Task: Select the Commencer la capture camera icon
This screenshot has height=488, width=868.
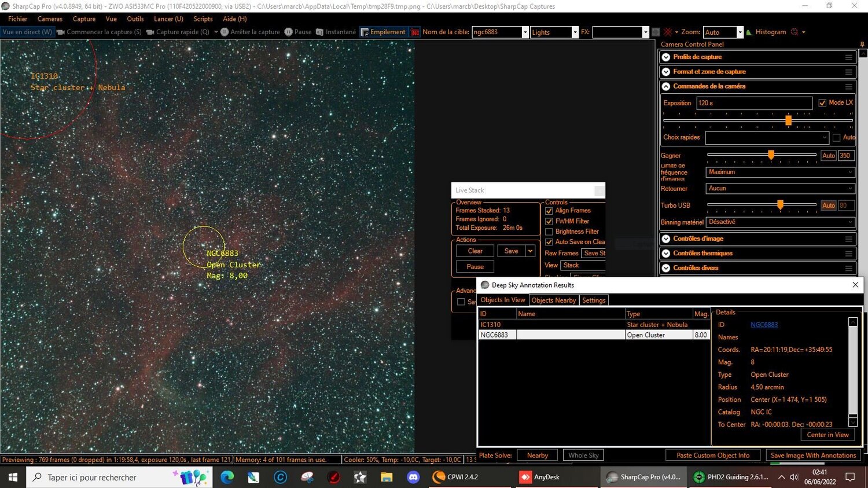Action: [62, 32]
